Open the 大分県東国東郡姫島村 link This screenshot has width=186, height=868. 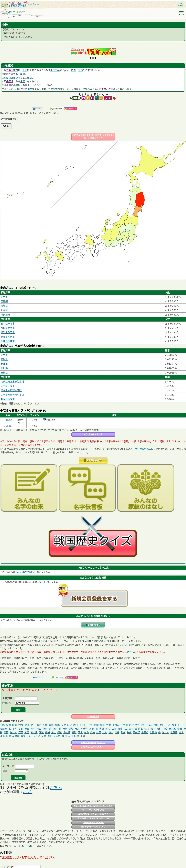tap(12, 382)
